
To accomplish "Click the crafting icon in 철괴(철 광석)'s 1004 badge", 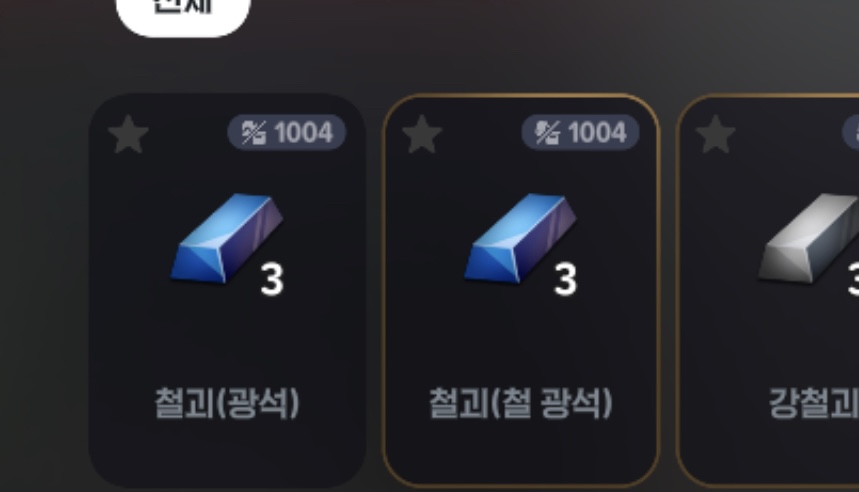I will (x=547, y=133).
